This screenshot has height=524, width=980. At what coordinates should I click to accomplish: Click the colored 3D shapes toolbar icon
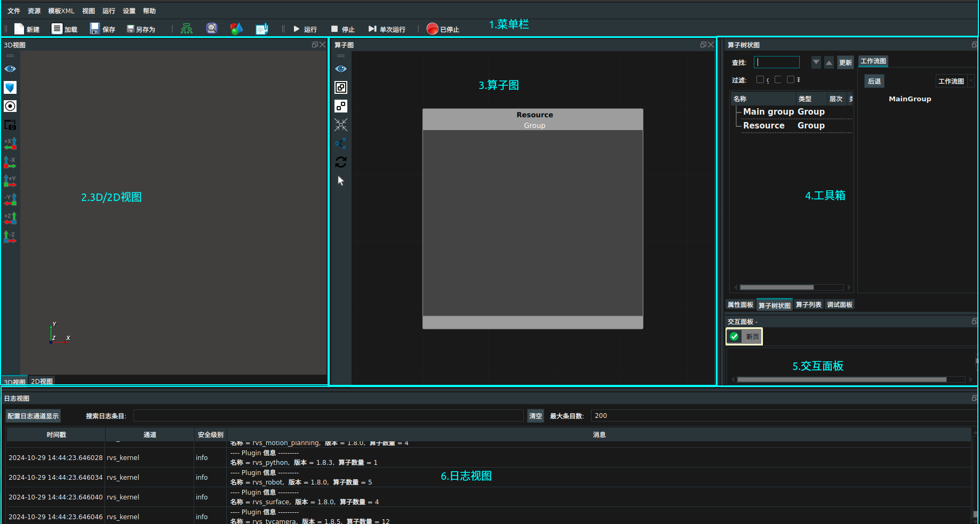[x=236, y=29]
